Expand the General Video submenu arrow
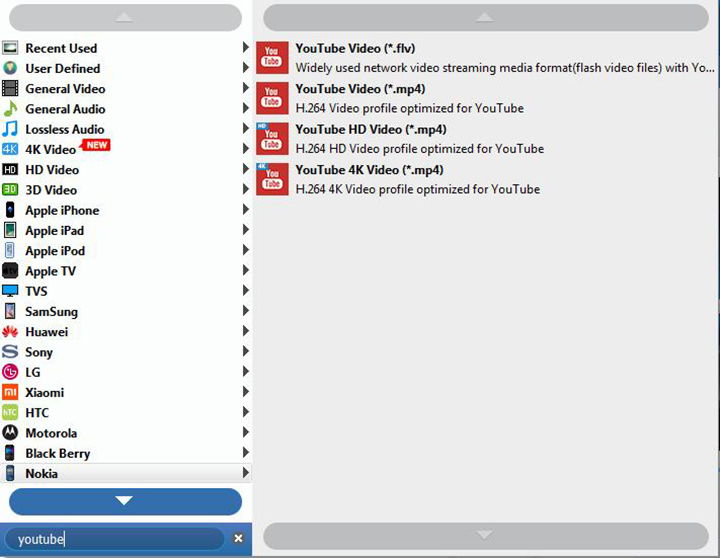The image size is (720, 558). coord(245,89)
